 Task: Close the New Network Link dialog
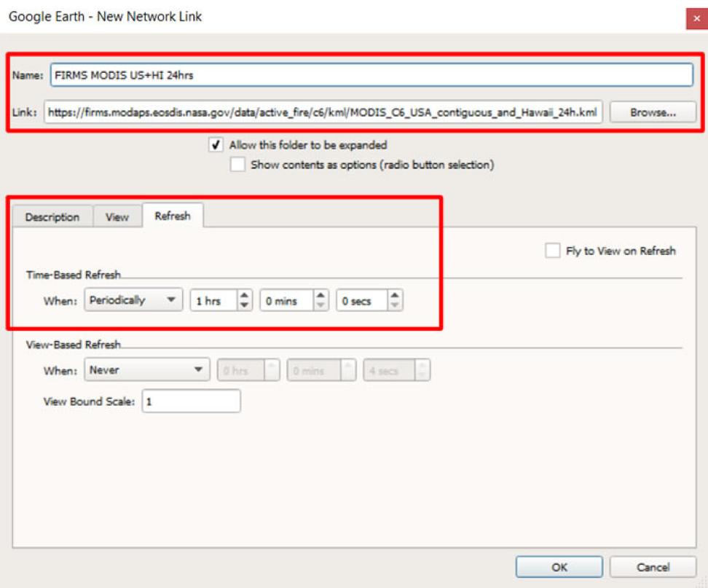[x=697, y=18]
